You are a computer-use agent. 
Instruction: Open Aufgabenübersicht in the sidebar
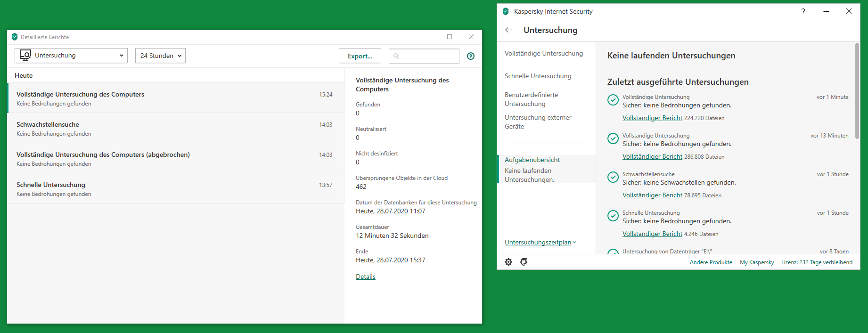tap(547, 169)
